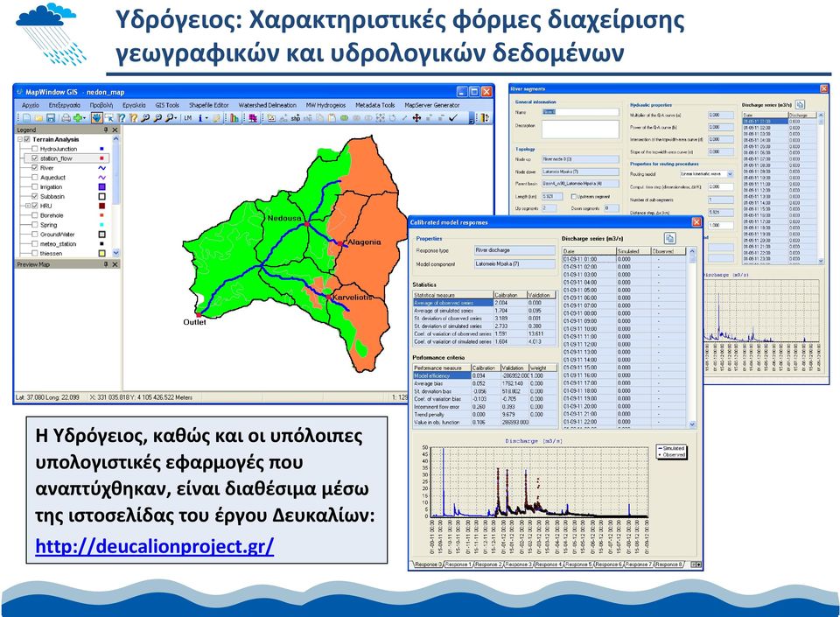
Task: Open Routing model dropdown in River segments
Action: tap(730, 174)
